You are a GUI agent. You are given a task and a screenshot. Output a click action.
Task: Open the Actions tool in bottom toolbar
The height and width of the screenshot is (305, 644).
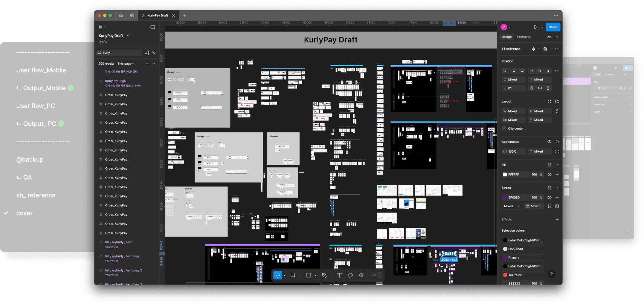(361, 275)
